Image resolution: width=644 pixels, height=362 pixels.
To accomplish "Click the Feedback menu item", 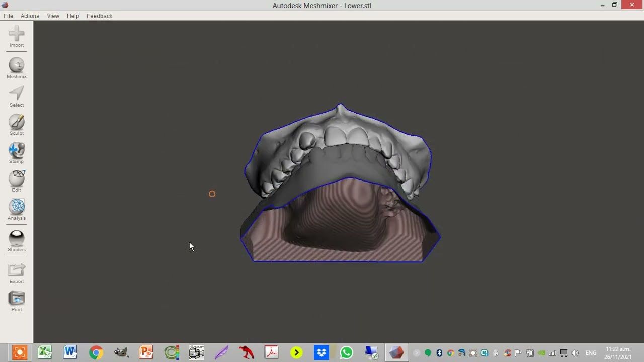I will pyautogui.click(x=99, y=16).
